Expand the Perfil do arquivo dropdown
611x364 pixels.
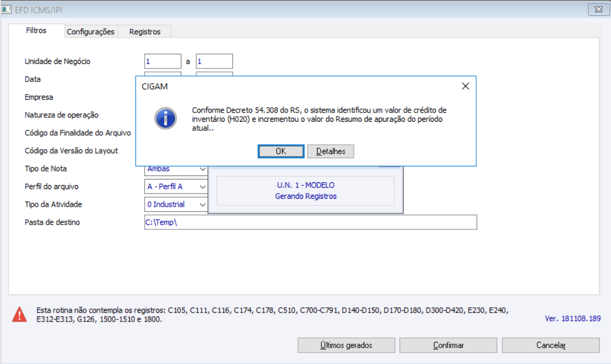pyautogui.click(x=202, y=187)
